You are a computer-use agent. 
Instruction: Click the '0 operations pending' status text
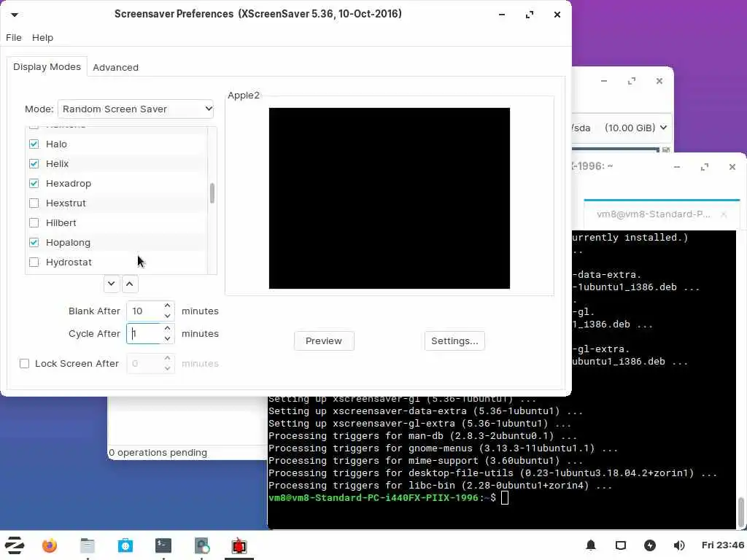158,452
